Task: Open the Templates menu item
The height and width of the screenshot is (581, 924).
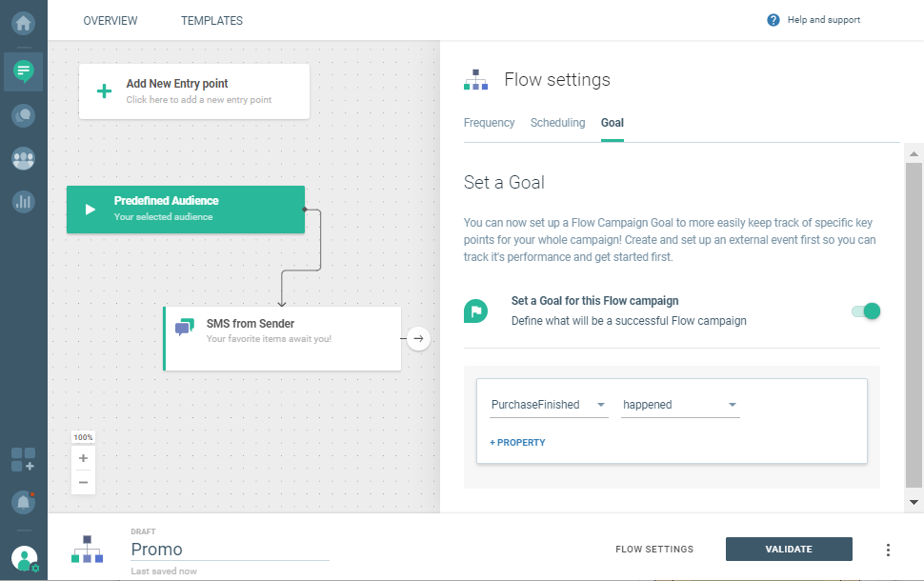Action: pos(211,21)
